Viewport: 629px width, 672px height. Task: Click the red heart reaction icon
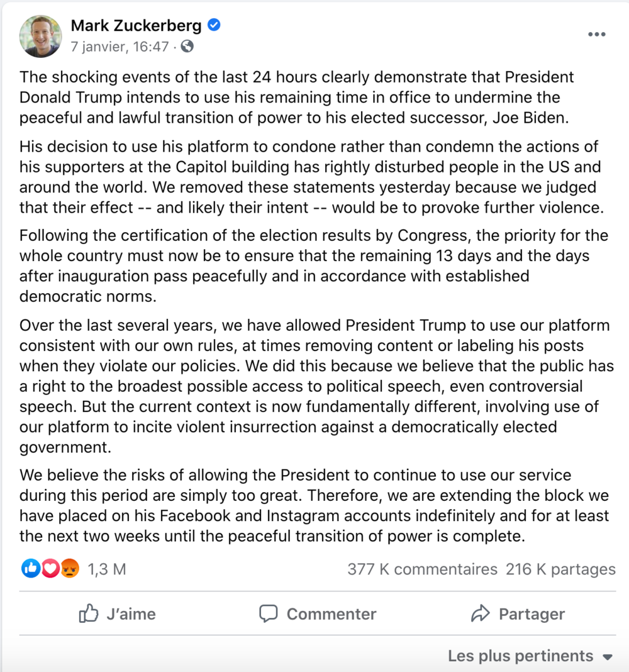[x=50, y=569]
